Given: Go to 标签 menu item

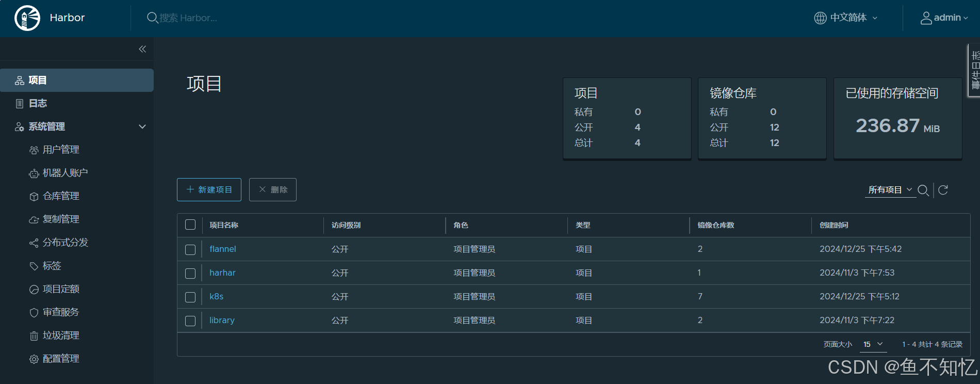Looking at the screenshot, I should 52,266.
